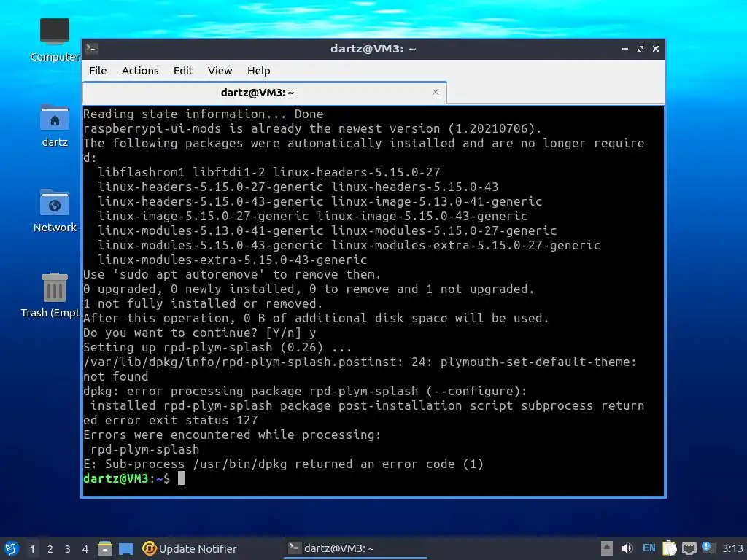747x560 pixels.
Task: Click the line "E: Sub-process /usr/bin/dpkg returned an error code (1)"
Action: point(283,464)
